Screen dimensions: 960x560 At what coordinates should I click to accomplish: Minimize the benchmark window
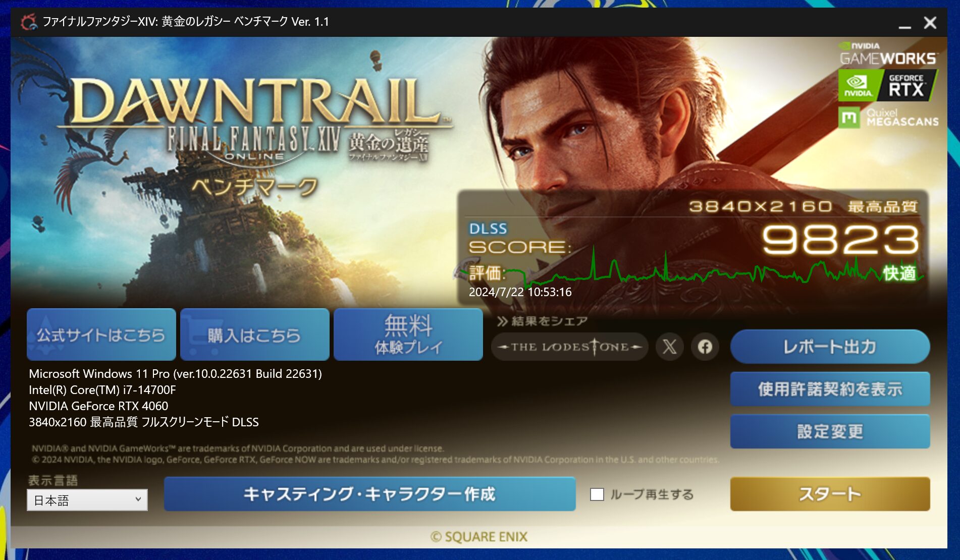click(904, 23)
